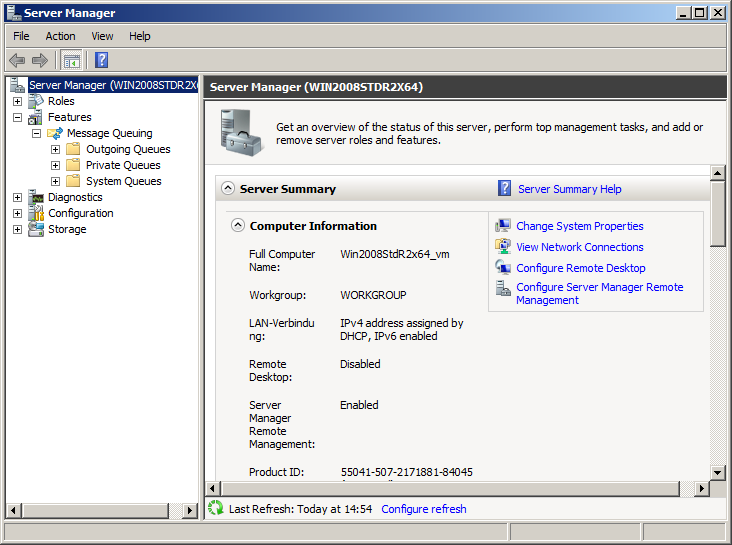Click the vertical scrollbar thumb in details pane
This screenshot has width=732, height=545.
click(717, 214)
